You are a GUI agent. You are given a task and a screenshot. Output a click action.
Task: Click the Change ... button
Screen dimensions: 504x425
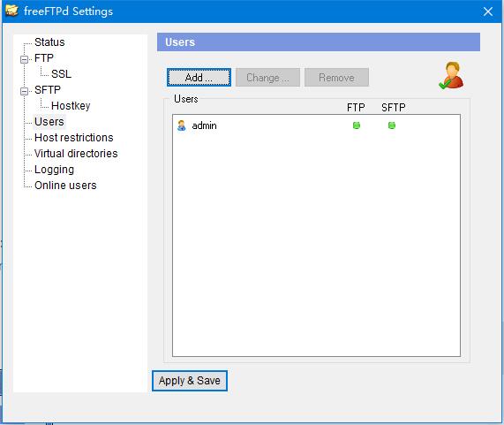pos(267,77)
